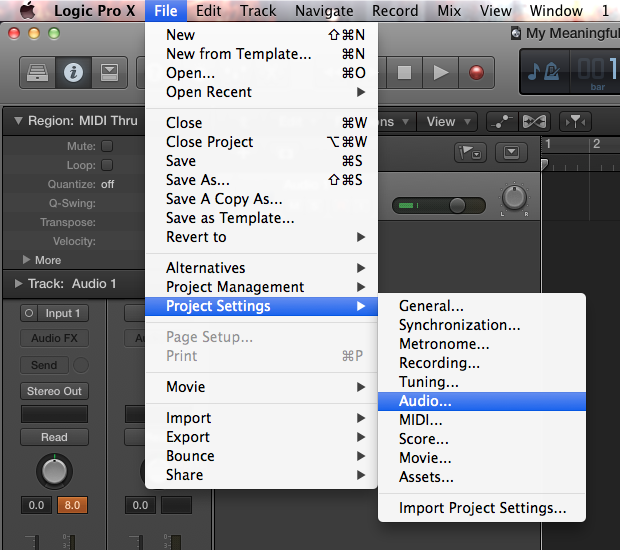The height and width of the screenshot is (550, 620).
Task: Open the flag dropdown icon in track header
Action: pyautogui.click(x=470, y=152)
